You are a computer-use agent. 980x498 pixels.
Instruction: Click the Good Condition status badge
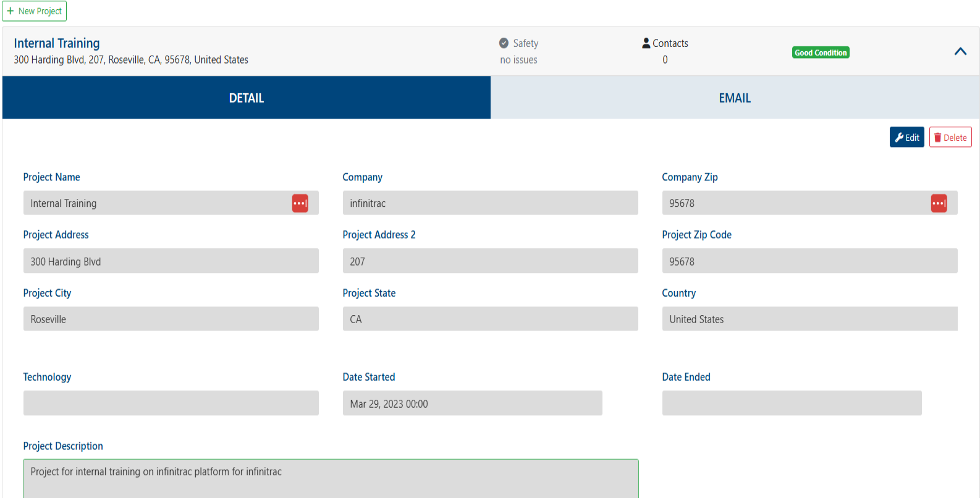pos(821,53)
